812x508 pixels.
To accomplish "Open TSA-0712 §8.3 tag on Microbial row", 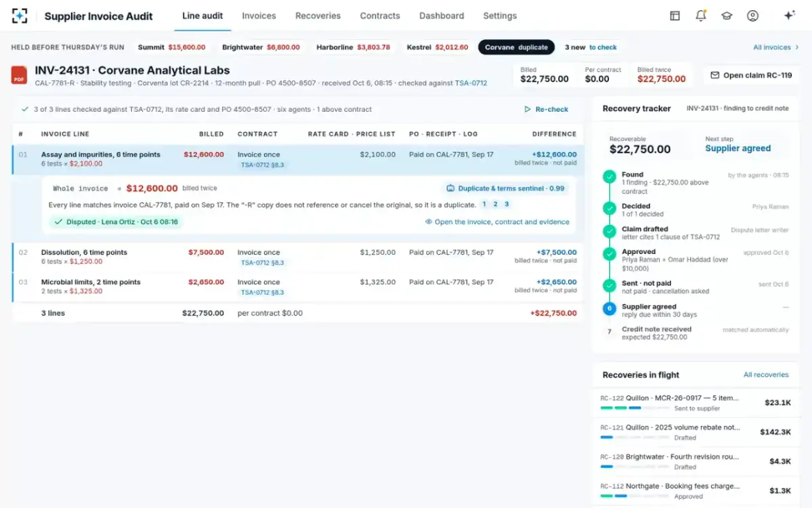I will click(x=263, y=293).
